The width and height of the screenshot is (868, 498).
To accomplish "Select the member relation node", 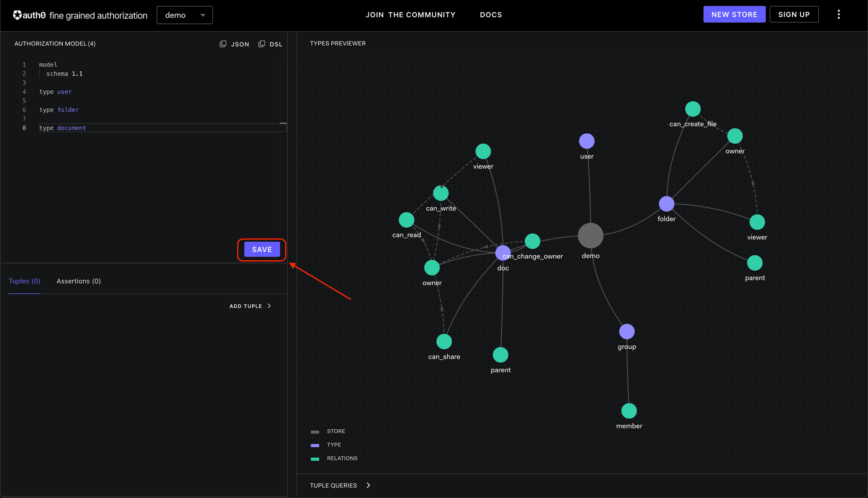I will [x=629, y=410].
